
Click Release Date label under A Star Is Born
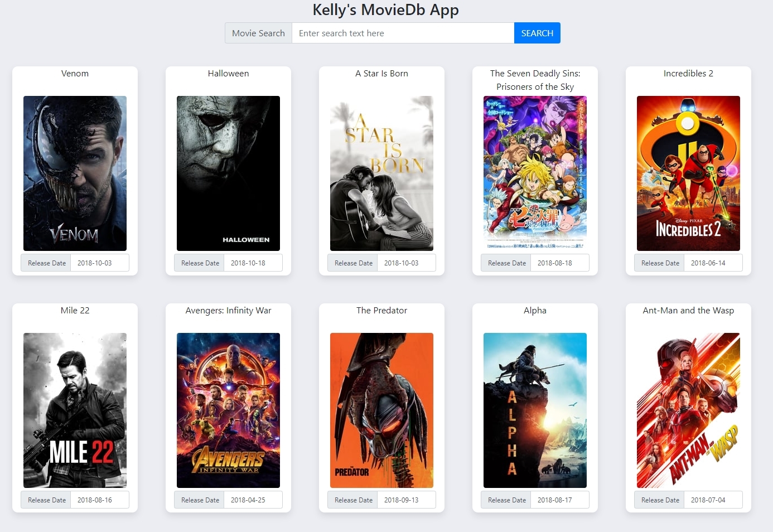tap(353, 263)
